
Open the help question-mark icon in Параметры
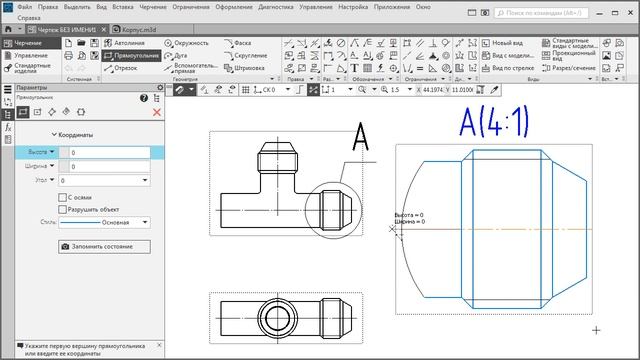pos(144,98)
